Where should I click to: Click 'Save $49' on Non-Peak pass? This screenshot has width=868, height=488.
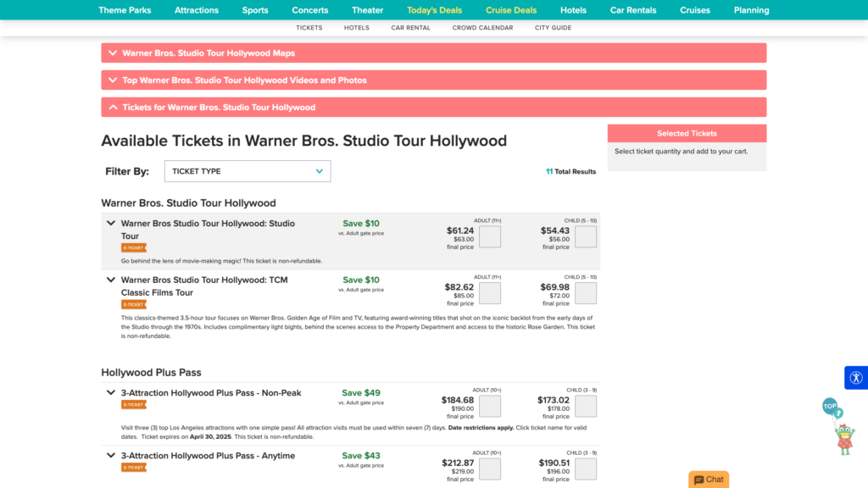coord(361,393)
